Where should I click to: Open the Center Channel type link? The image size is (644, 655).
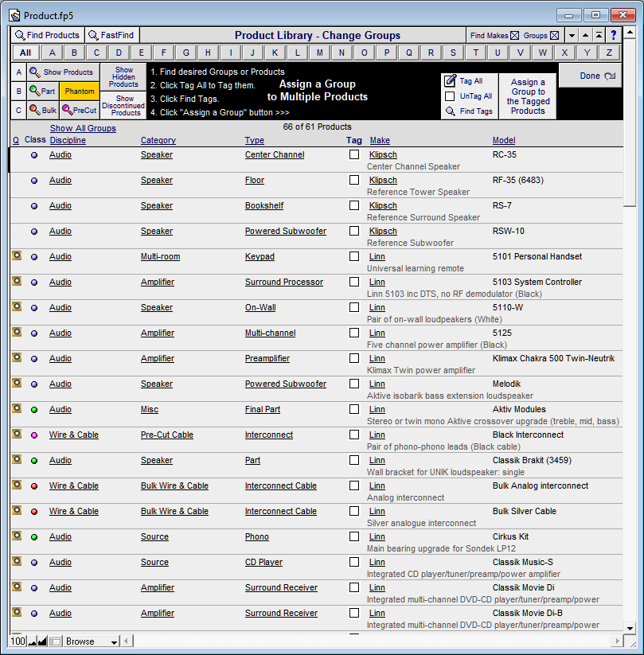(x=275, y=154)
